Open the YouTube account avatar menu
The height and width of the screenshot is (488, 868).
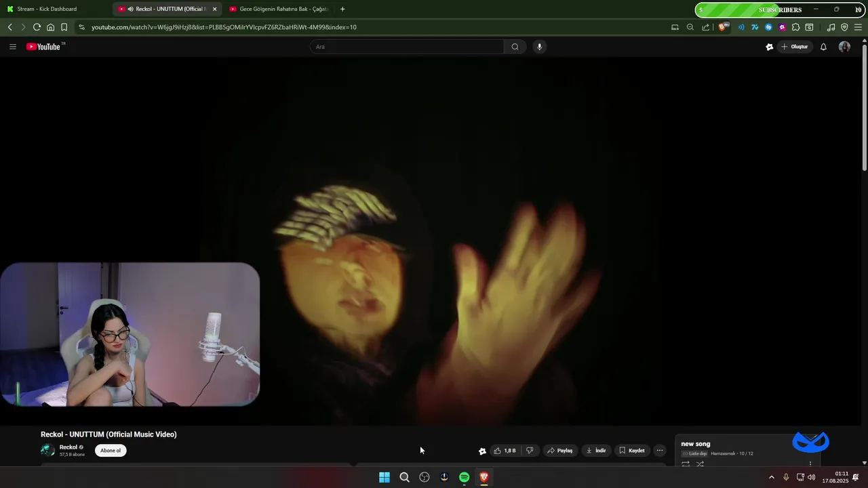[844, 47]
